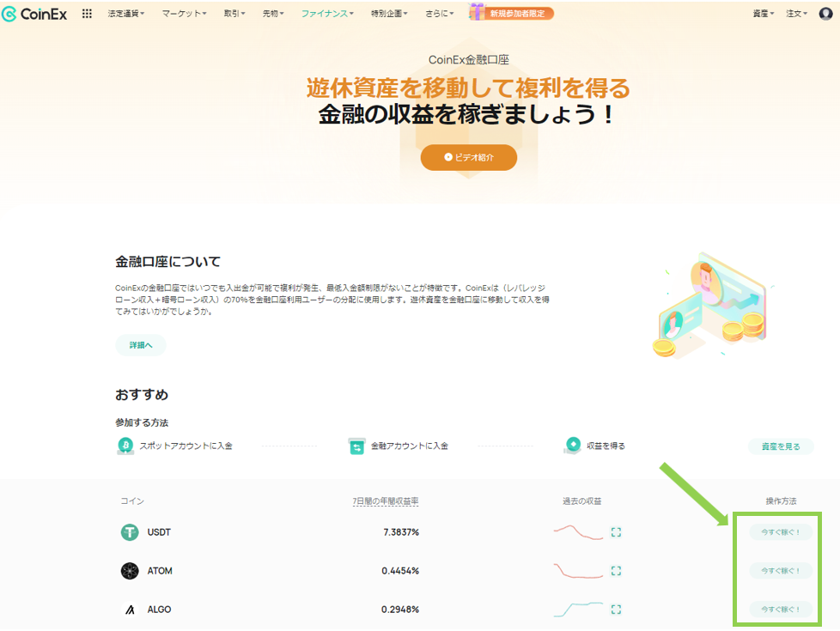Click the CoinEx金融口座 page title
The image size is (840, 631).
tap(469, 59)
